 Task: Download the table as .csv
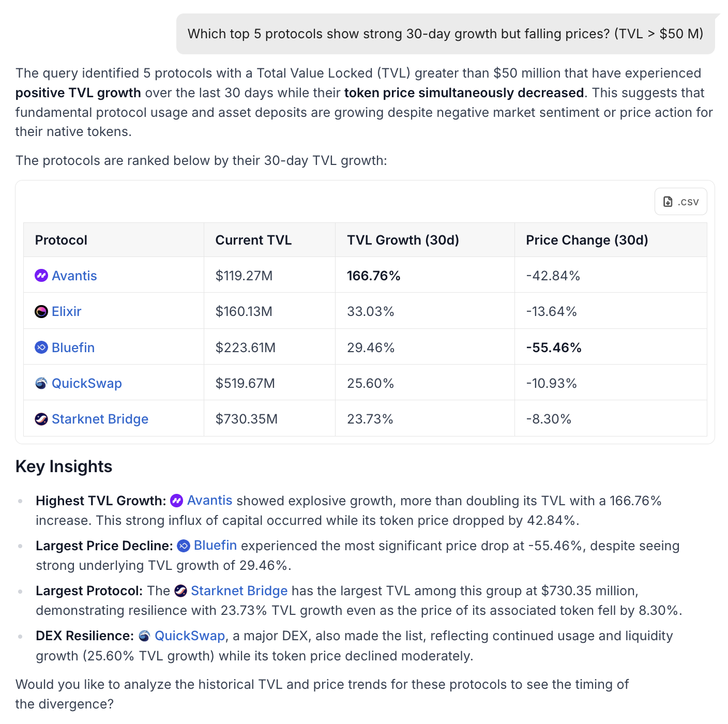680,202
